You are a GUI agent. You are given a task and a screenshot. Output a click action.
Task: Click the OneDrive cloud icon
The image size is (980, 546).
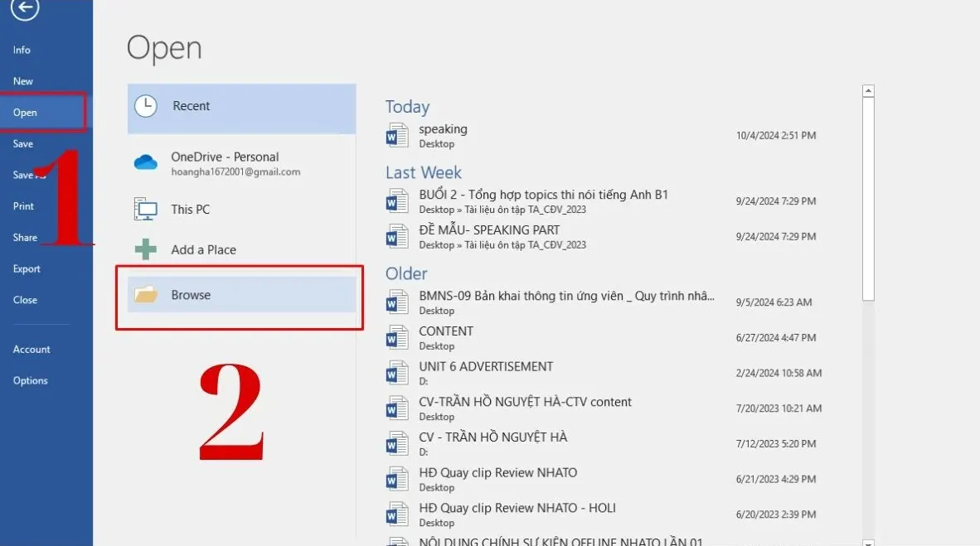click(x=146, y=162)
